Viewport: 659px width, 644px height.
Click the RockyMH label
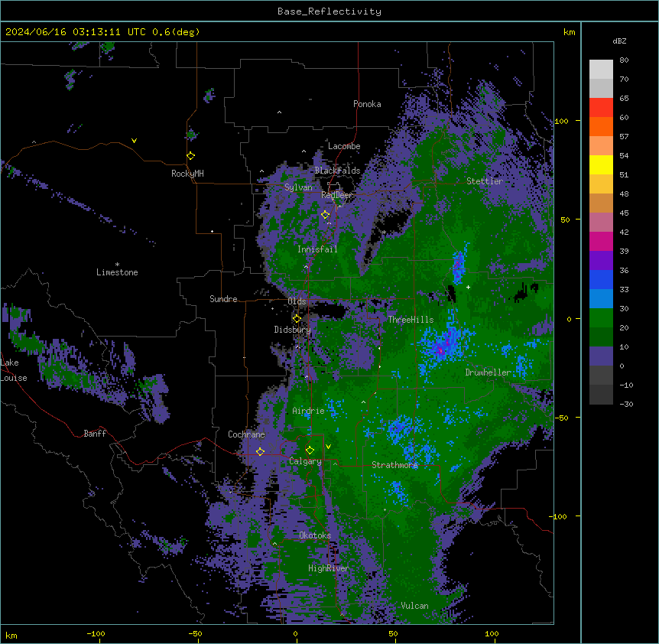187,174
